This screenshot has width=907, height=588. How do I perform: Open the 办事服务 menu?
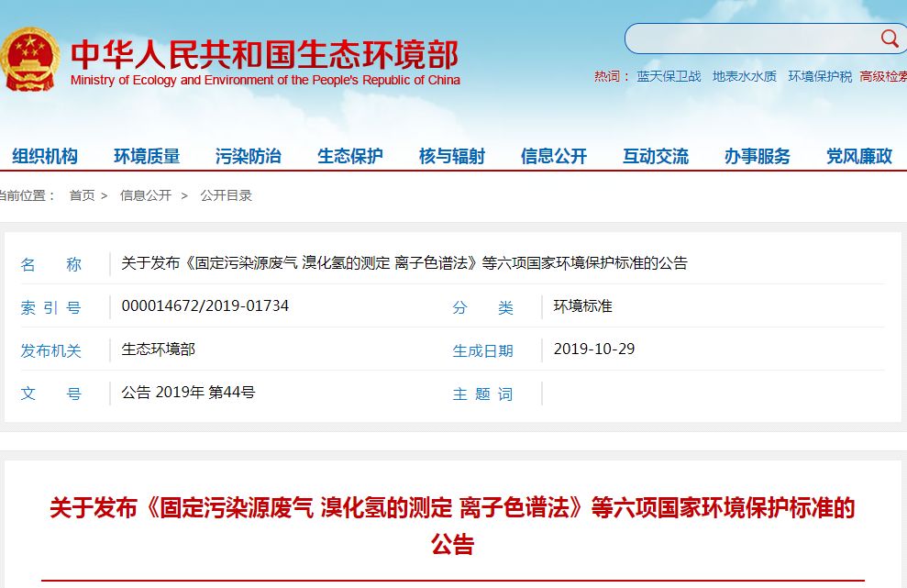(758, 156)
